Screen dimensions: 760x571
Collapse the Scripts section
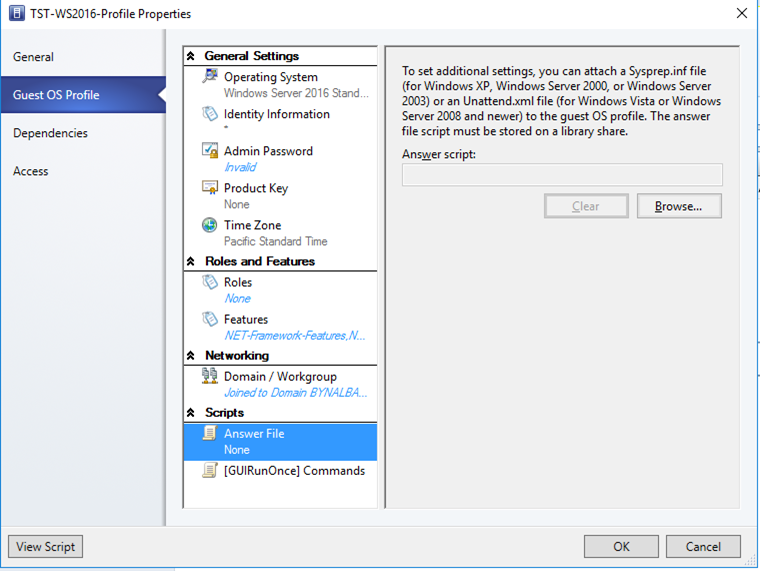[190, 413]
